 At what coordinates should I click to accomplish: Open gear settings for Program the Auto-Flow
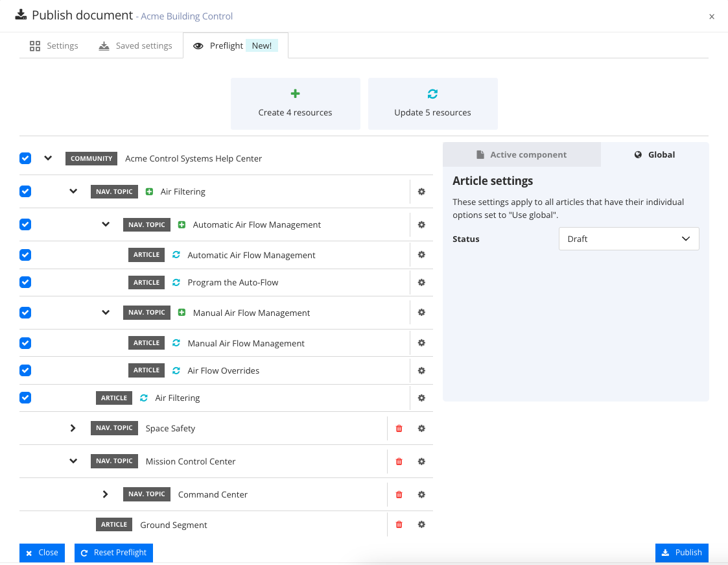pyautogui.click(x=421, y=282)
